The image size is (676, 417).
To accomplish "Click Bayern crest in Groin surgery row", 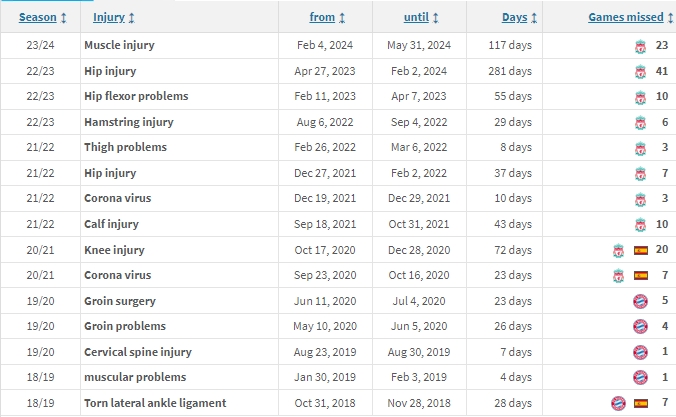I will tap(640, 301).
